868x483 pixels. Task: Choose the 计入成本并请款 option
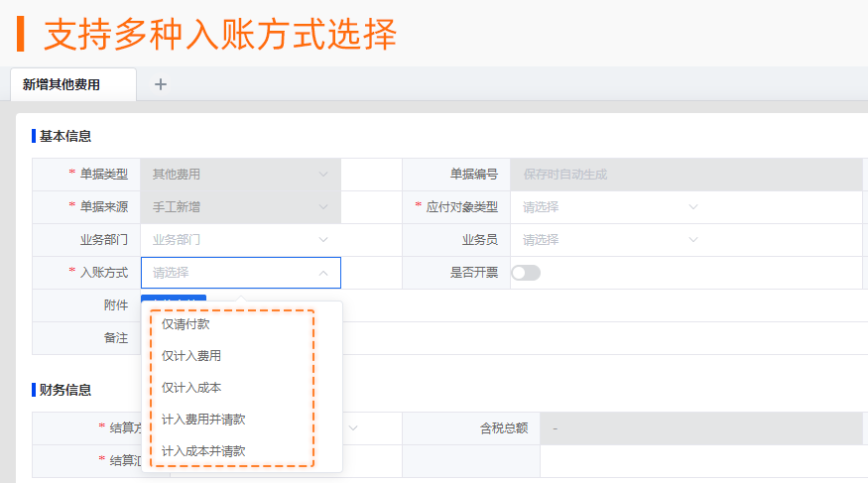click(x=203, y=451)
